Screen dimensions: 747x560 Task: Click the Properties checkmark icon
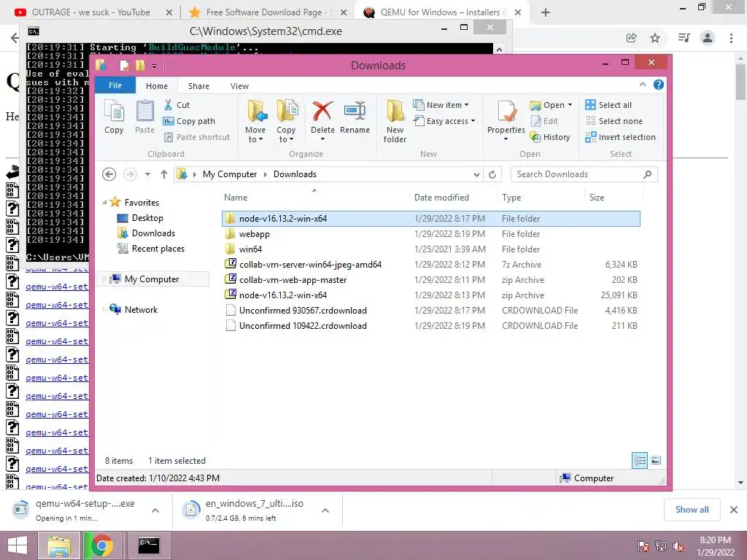(x=506, y=112)
